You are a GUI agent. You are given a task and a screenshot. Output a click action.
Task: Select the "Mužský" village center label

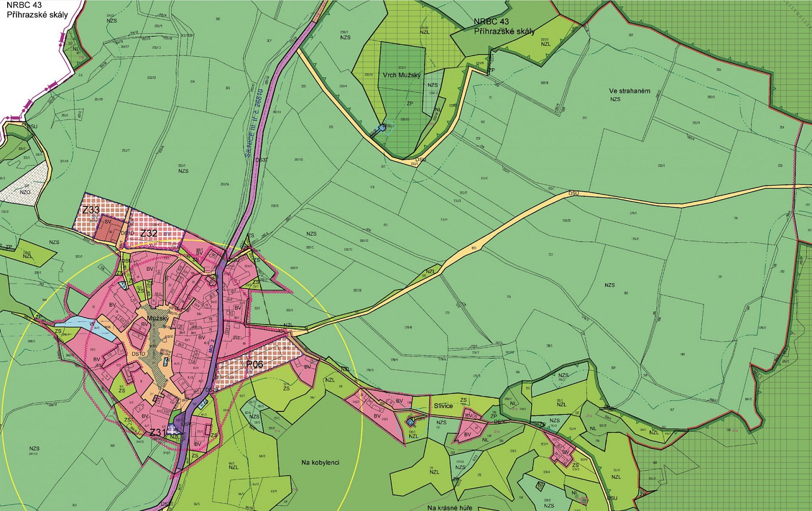(157, 318)
